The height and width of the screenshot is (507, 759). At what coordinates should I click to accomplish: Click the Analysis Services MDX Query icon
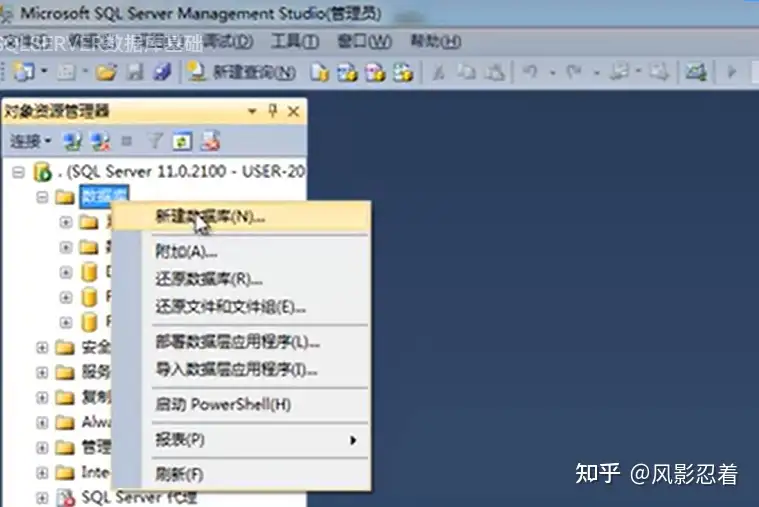[347, 72]
